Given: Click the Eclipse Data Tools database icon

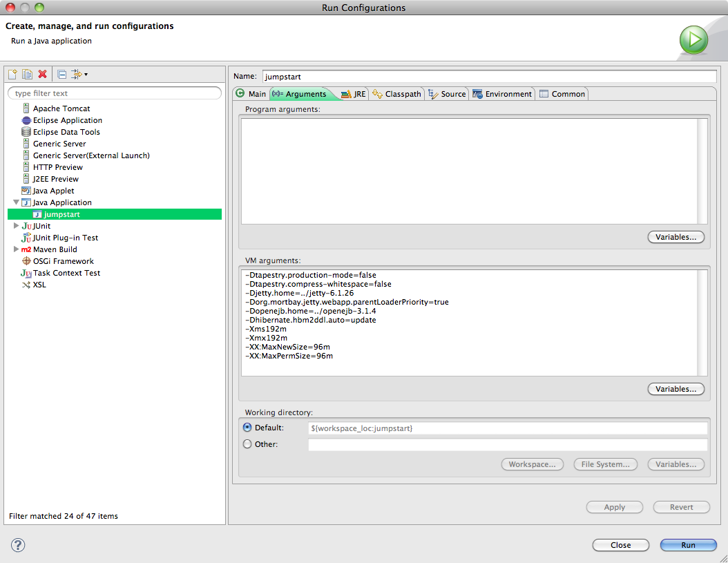Looking at the screenshot, I should [26, 132].
